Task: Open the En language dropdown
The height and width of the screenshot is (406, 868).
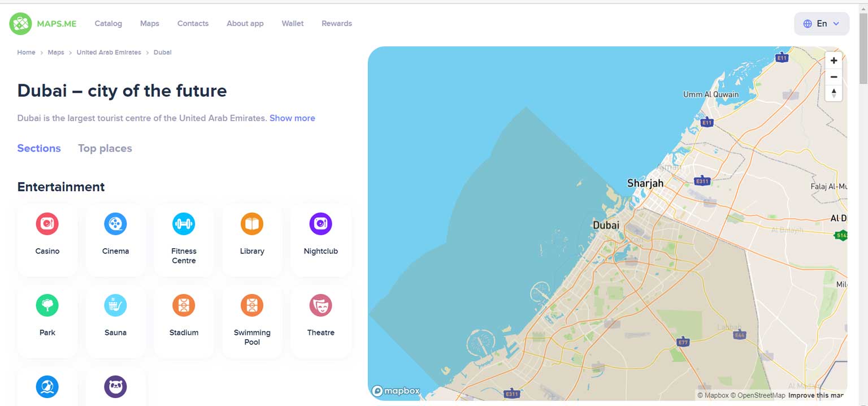Action: coord(821,23)
